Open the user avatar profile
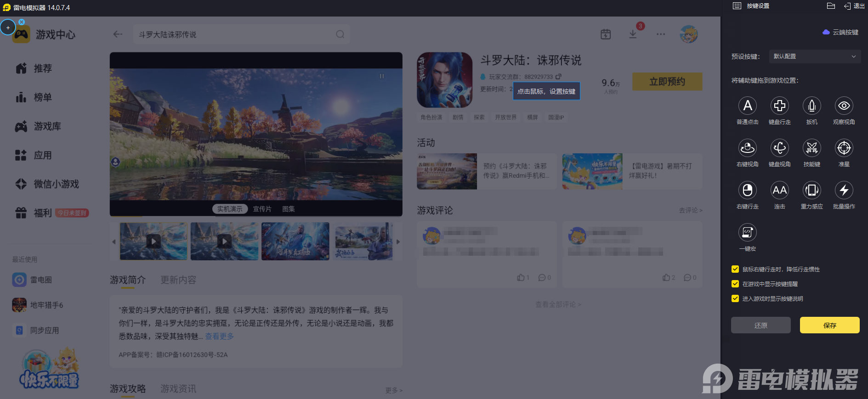The height and width of the screenshot is (399, 868). 689,34
